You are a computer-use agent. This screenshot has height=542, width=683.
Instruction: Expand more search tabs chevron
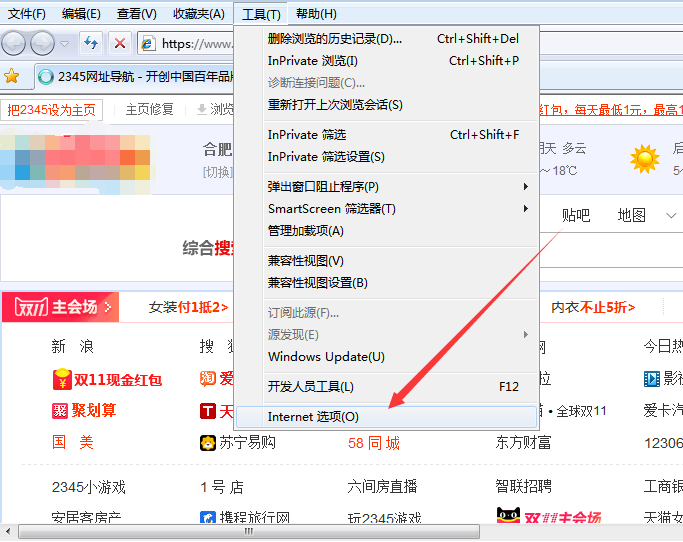pyautogui.click(x=671, y=215)
